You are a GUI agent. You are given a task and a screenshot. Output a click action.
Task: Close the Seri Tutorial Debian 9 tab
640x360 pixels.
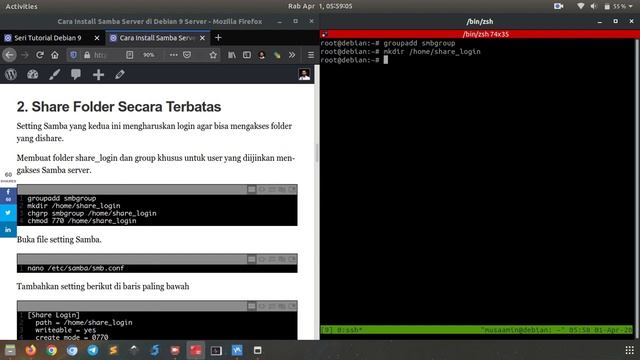coord(97,38)
